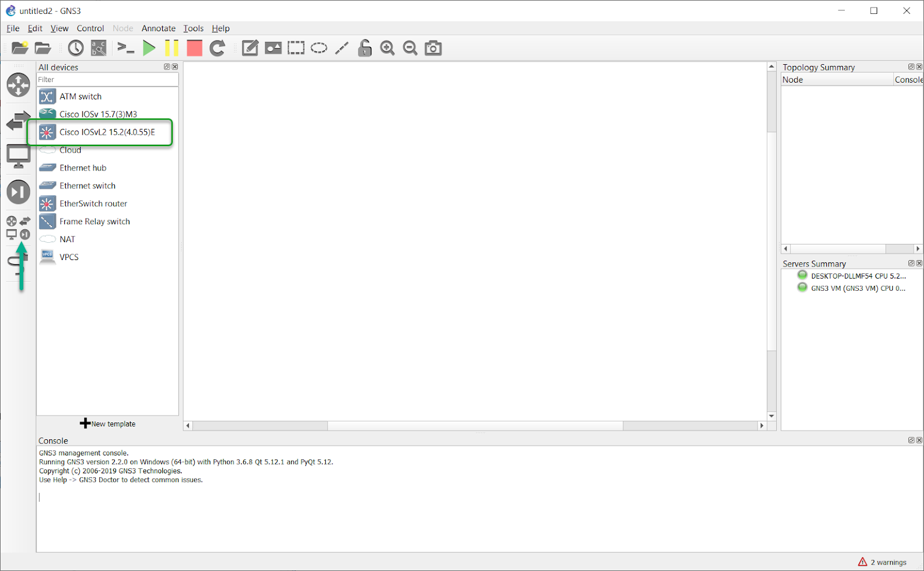Select Frame Relay switch device
Screen dimensions: 924x571
click(108, 222)
